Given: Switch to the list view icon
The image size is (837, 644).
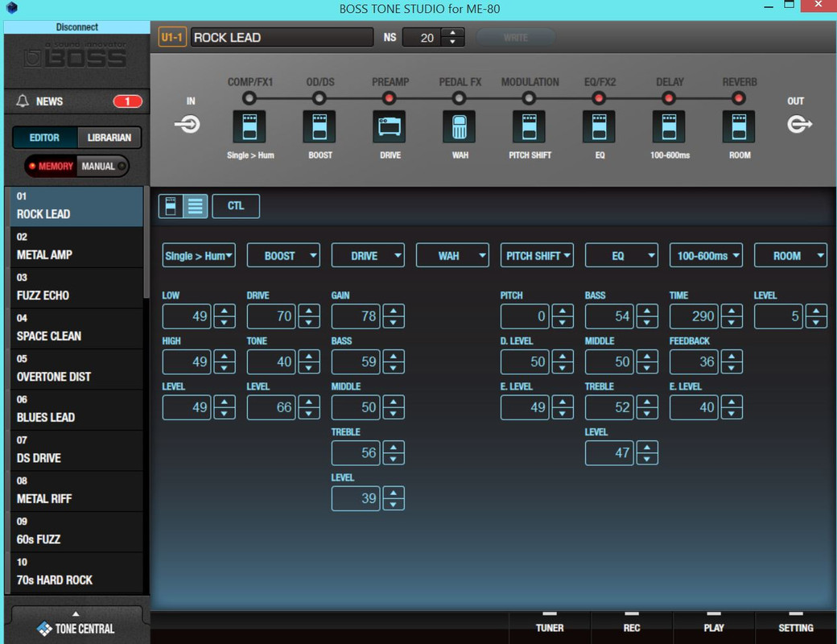Looking at the screenshot, I should (196, 206).
